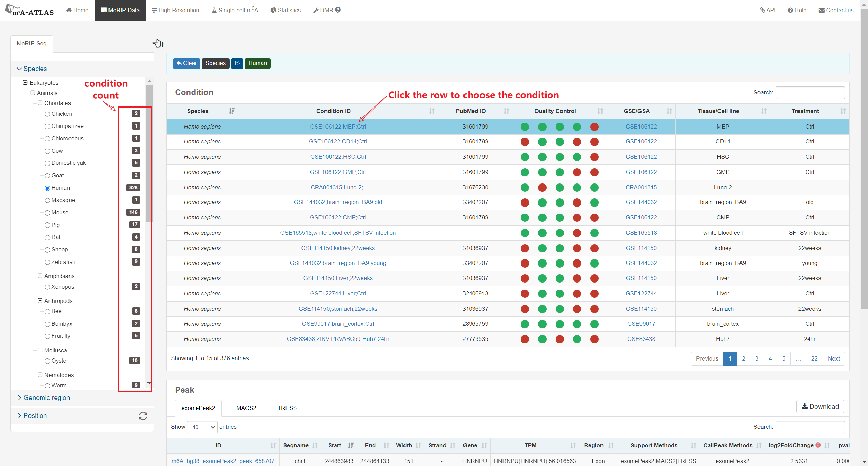Collapse the Amphibians tree node
868x466 pixels.
[x=40, y=276]
